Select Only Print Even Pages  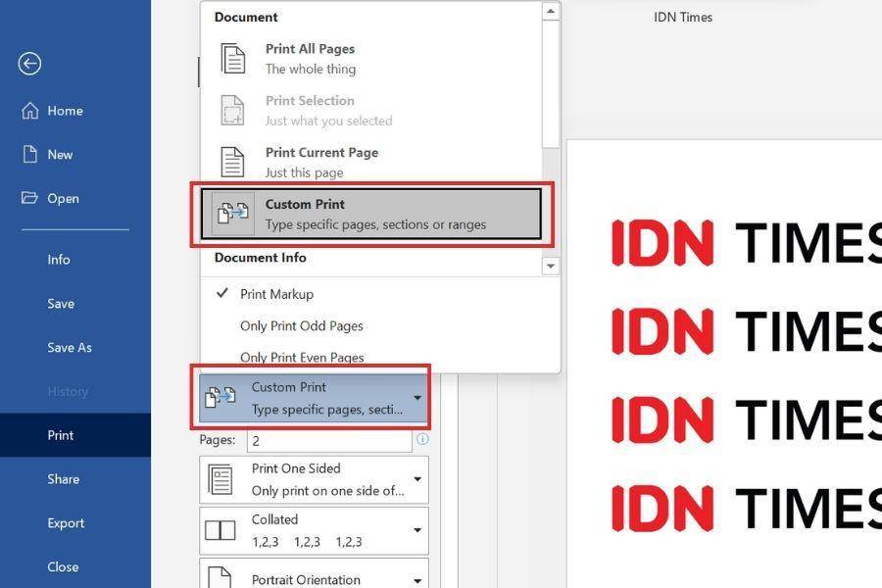tap(381, 358)
